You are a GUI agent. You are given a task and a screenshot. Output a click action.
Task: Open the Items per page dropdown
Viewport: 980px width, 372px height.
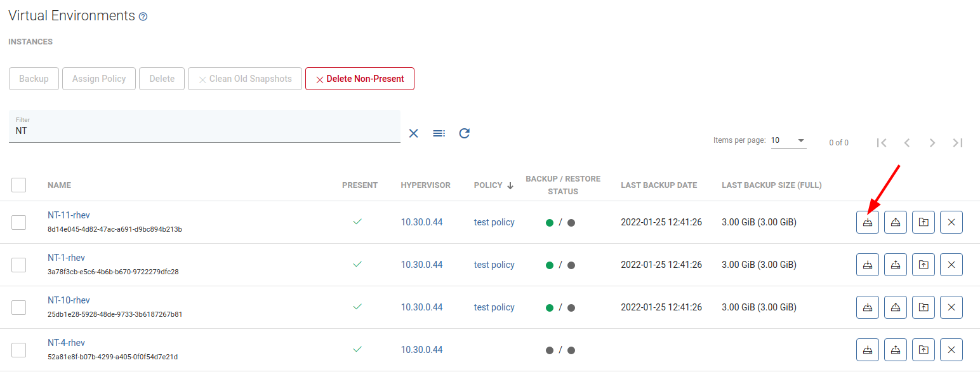coord(788,140)
